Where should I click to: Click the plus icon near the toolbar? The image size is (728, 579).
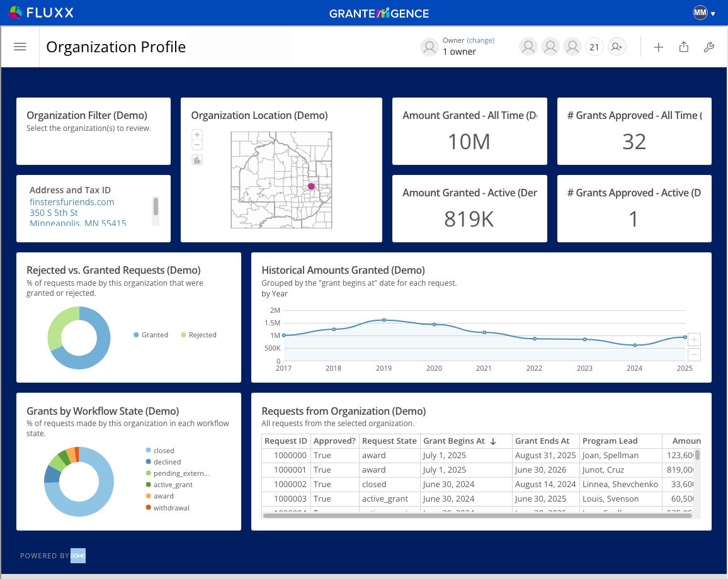658,47
